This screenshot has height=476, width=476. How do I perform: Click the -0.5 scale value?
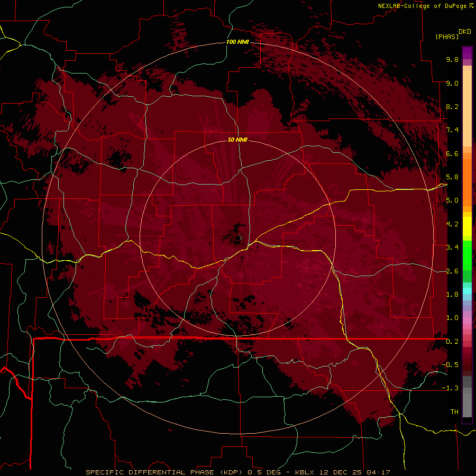(x=450, y=365)
